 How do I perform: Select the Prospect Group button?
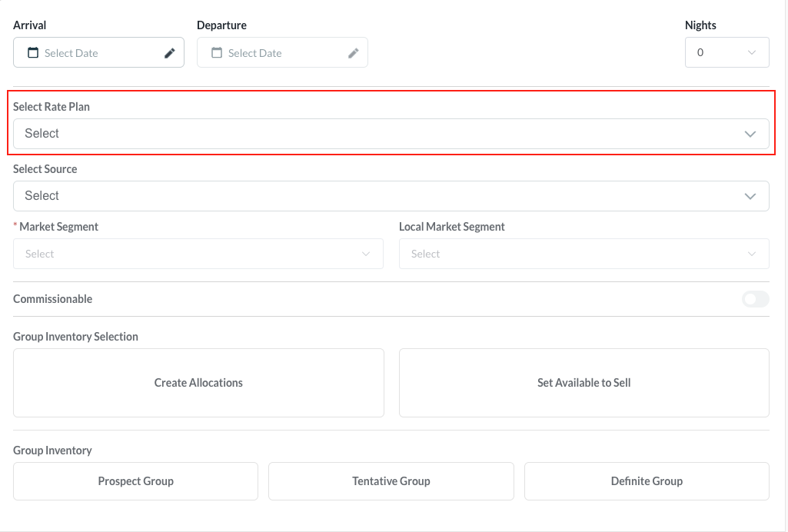pyautogui.click(x=135, y=481)
